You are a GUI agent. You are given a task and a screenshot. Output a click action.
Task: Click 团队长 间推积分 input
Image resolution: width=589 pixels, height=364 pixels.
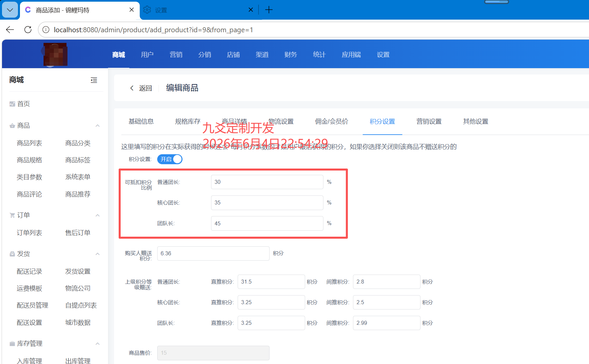(387, 323)
